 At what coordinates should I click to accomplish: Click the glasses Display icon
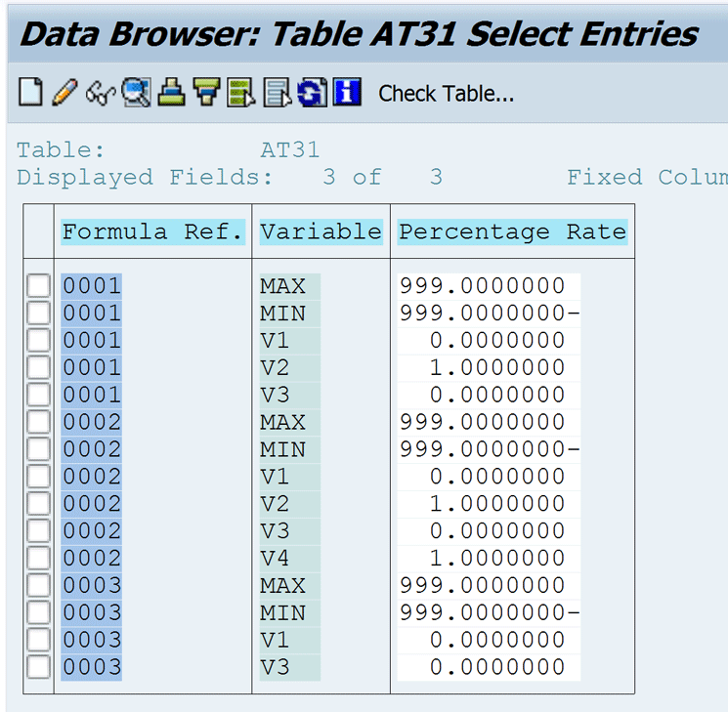pyautogui.click(x=101, y=93)
